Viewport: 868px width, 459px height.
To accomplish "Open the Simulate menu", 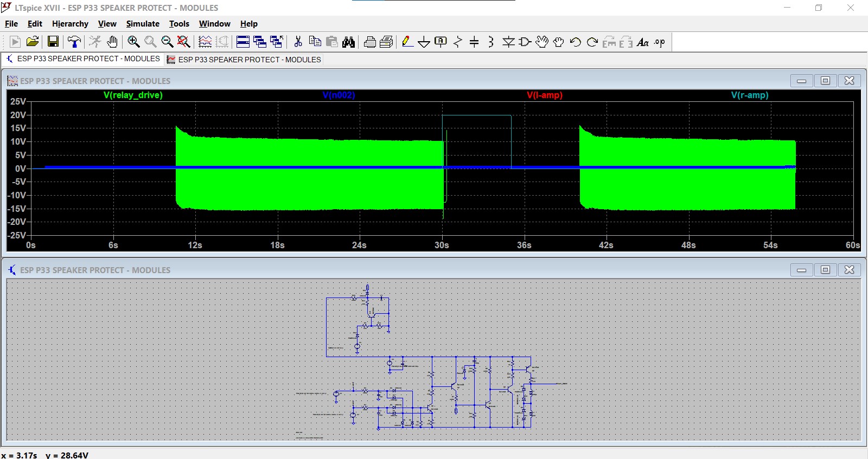I will (x=143, y=24).
